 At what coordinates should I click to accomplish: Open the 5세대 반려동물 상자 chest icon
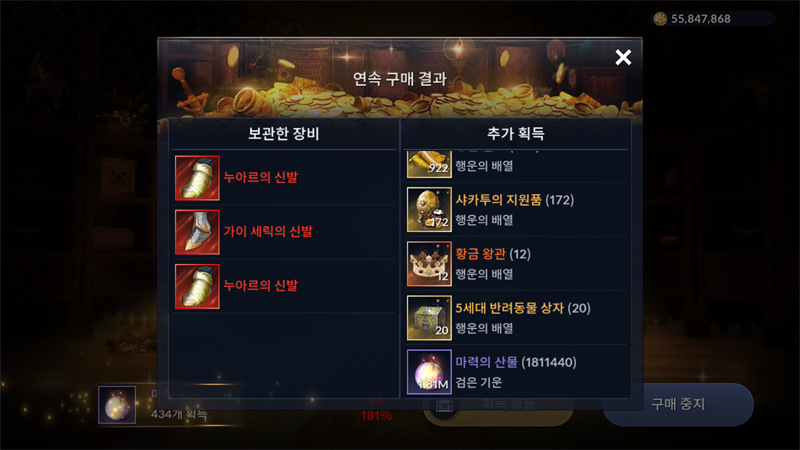(x=429, y=318)
